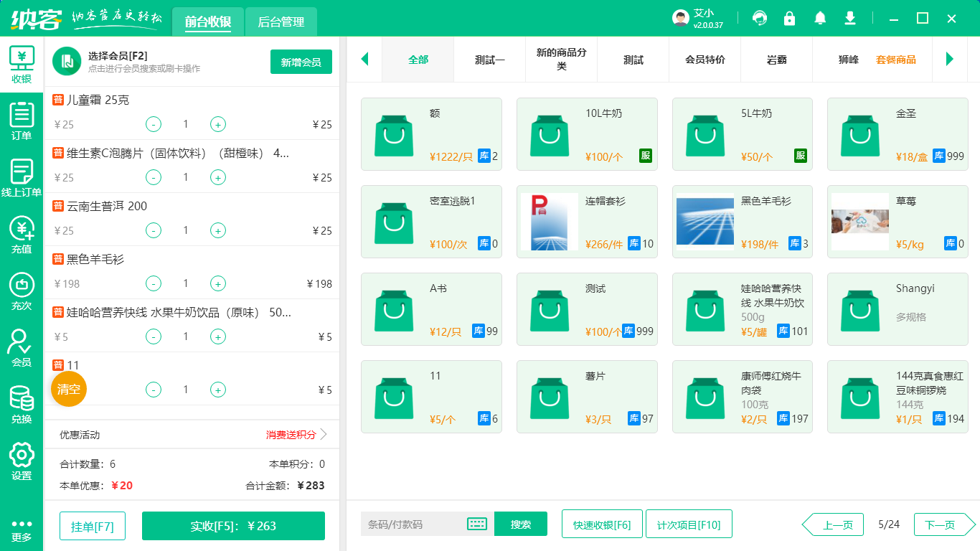This screenshot has height=551, width=980.
Task: Click the 快速收银[F6] quick checkout button
Action: (x=602, y=524)
